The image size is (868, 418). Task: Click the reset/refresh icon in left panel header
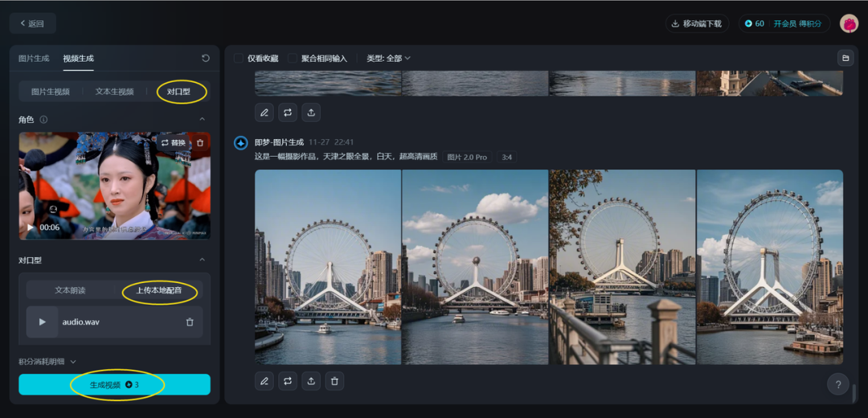point(206,59)
